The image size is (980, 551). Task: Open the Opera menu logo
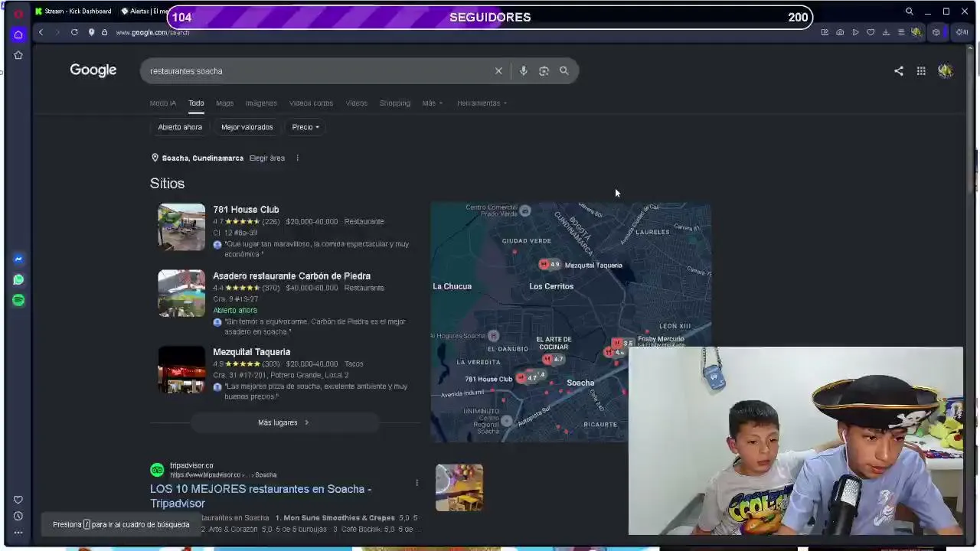tap(18, 13)
